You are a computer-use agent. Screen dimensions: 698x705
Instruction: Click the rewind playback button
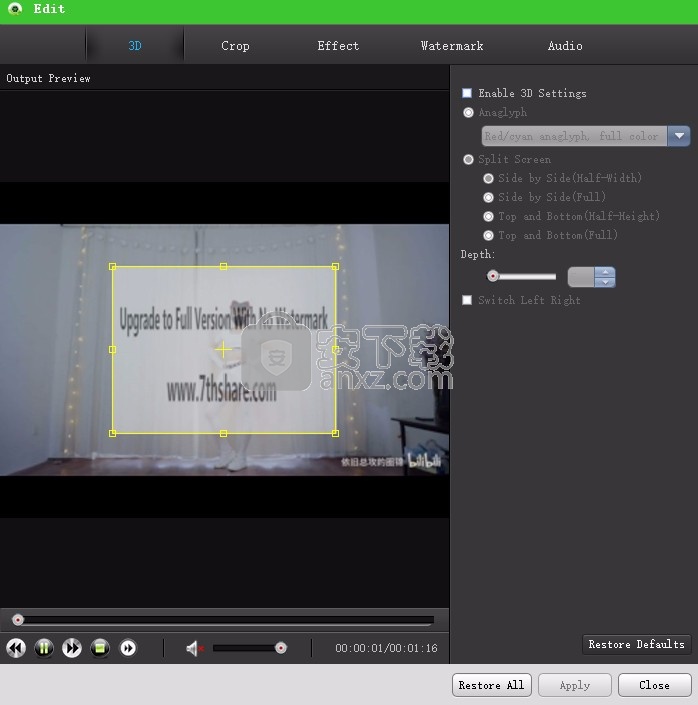pos(16,648)
